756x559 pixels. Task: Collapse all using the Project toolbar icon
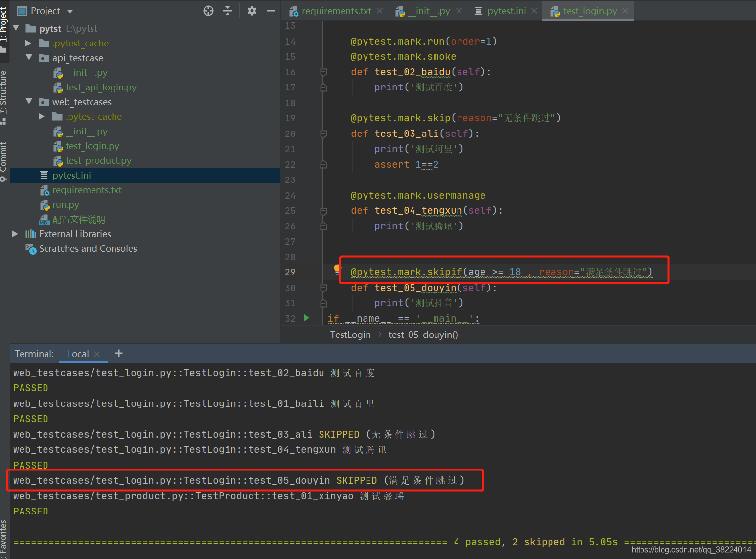228,11
